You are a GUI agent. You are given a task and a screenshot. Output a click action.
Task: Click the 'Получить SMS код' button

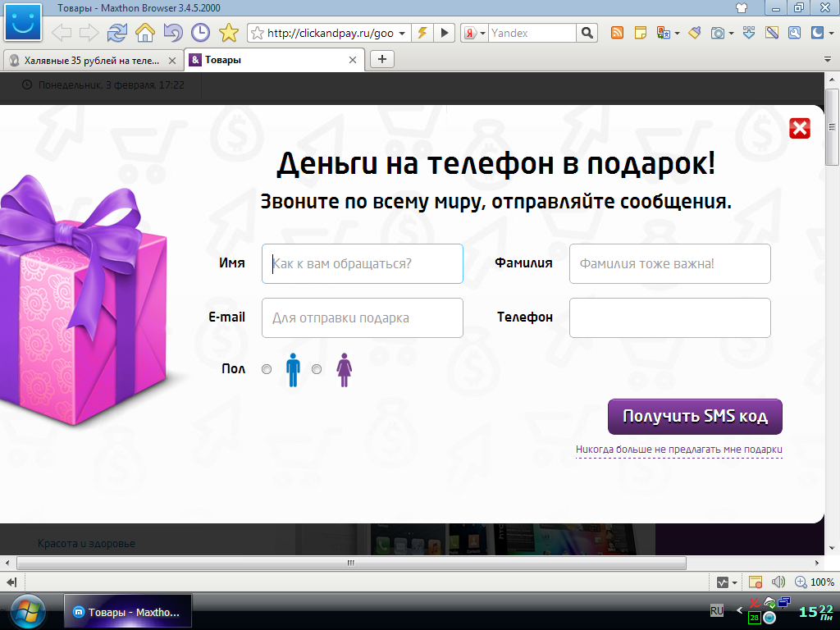695,417
